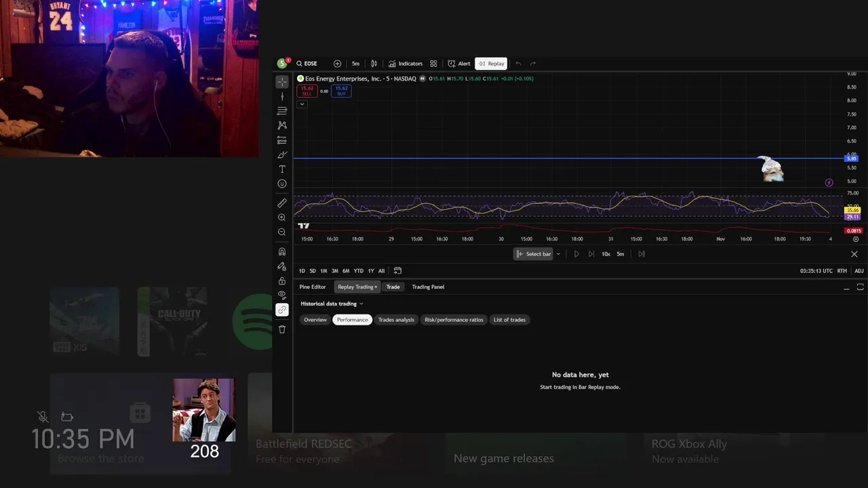Open the go to date calendar icon
Screen dimensions: 868x488
click(x=397, y=271)
